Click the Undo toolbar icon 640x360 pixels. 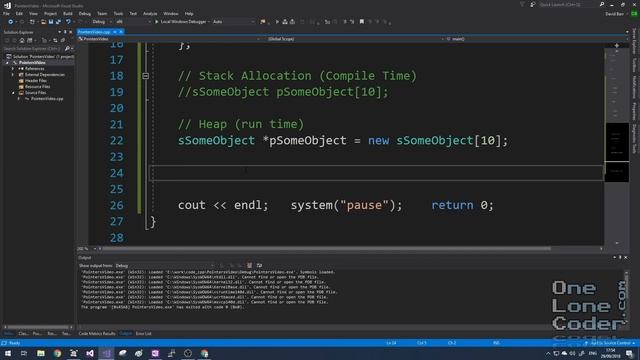coord(68,22)
